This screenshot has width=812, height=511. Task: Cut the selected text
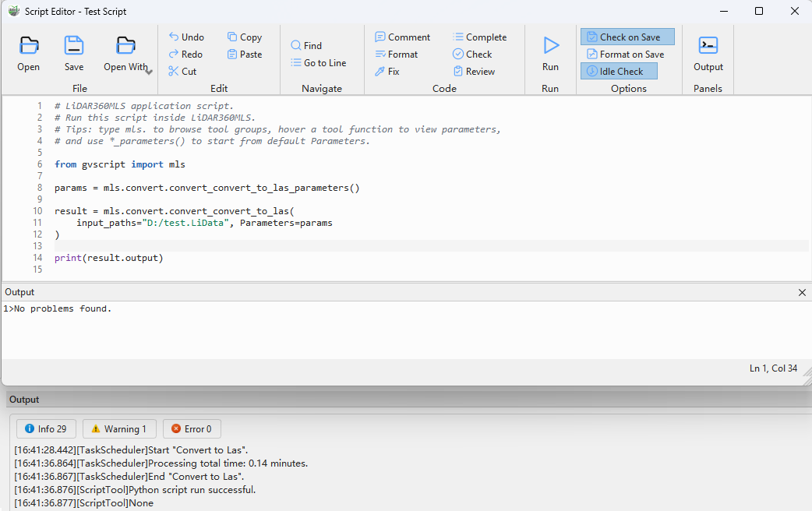click(182, 72)
